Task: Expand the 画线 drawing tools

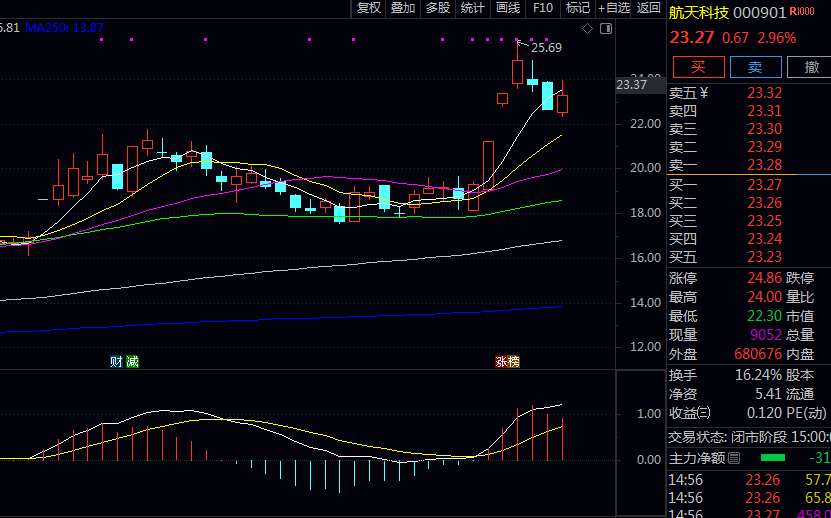Action: click(x=508, y=8)
